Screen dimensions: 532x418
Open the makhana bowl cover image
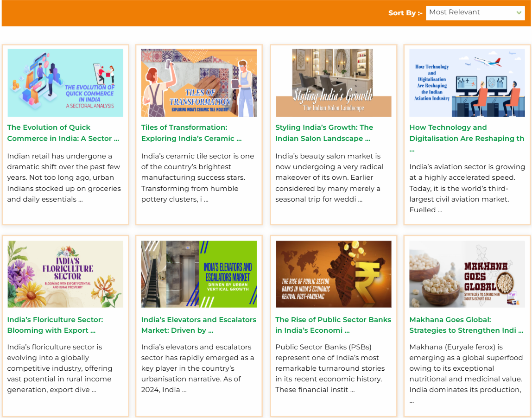[467, 274]
